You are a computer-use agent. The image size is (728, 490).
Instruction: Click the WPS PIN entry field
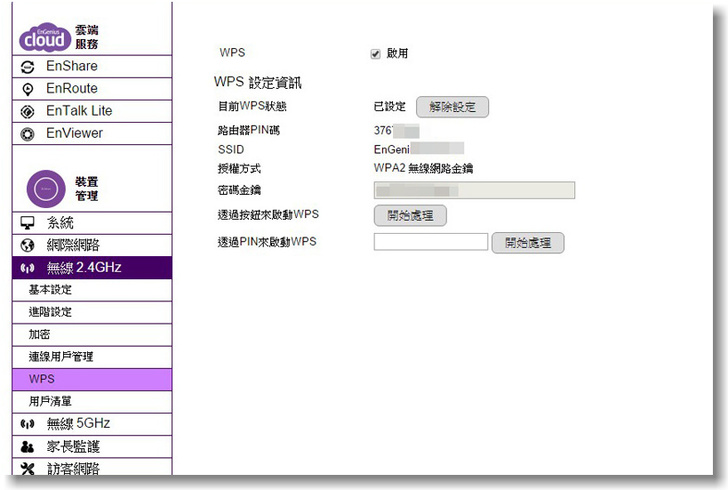[x=430, y=242]
